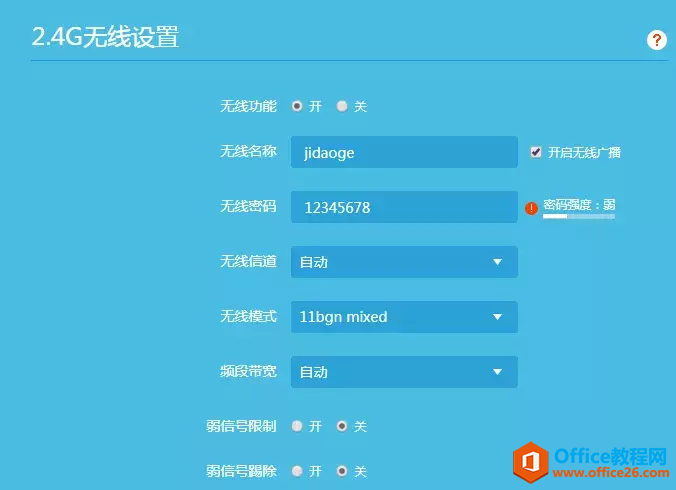Click the 无线功能 label

pos(248,106)
